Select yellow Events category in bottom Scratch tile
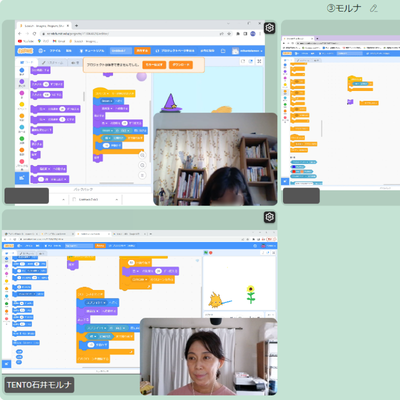The image size is (400, 400). (x=6, y=281)
